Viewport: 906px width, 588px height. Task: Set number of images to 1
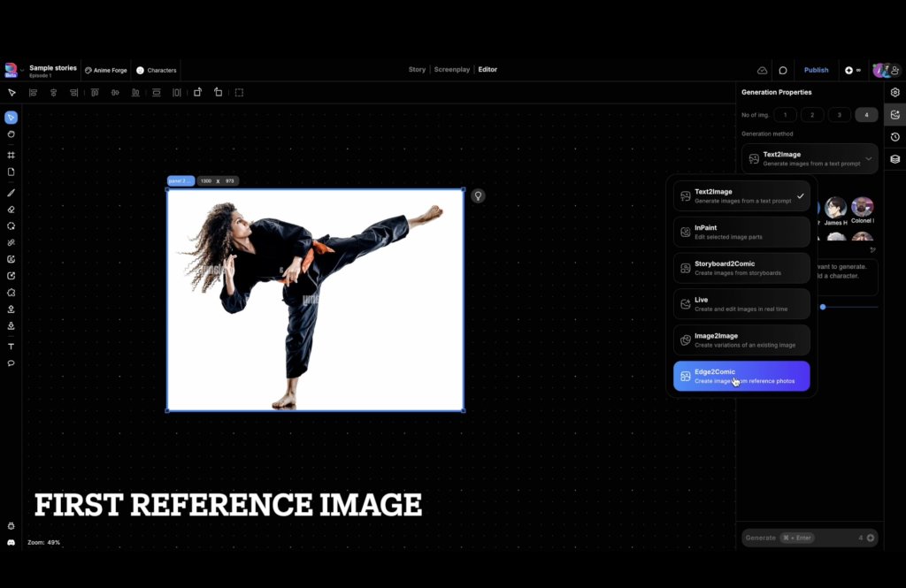(x=785, y=115)
